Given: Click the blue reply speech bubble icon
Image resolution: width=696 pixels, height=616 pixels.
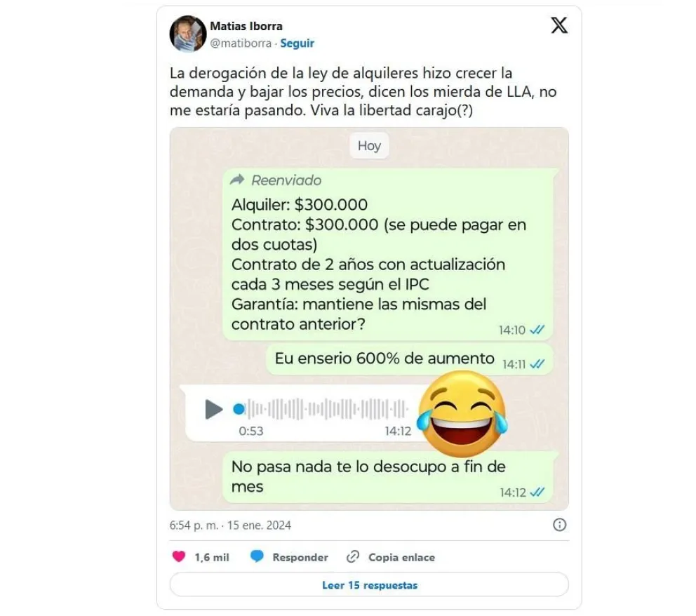Looking at the screenshot, I should [257, 556].
